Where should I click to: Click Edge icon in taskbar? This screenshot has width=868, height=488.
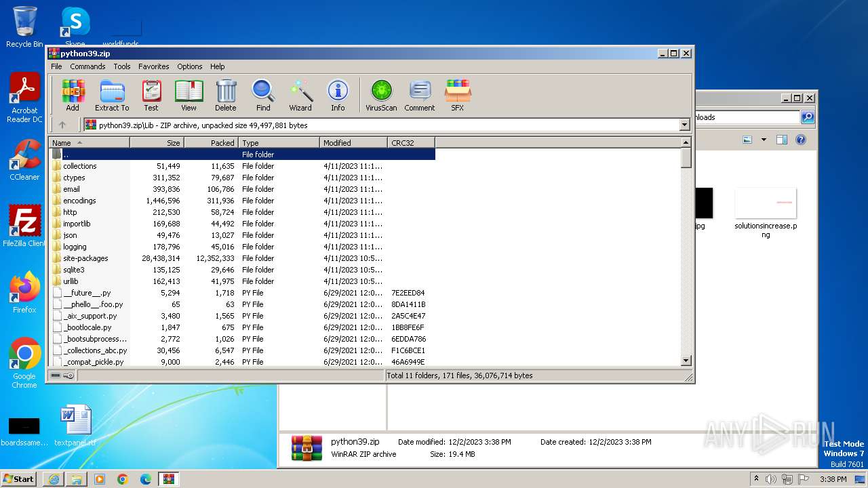point(146,479)
